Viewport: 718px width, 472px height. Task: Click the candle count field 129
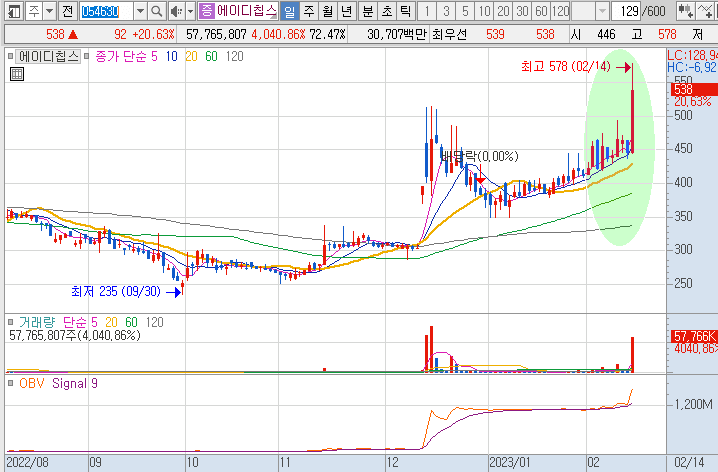click(626, 11)
